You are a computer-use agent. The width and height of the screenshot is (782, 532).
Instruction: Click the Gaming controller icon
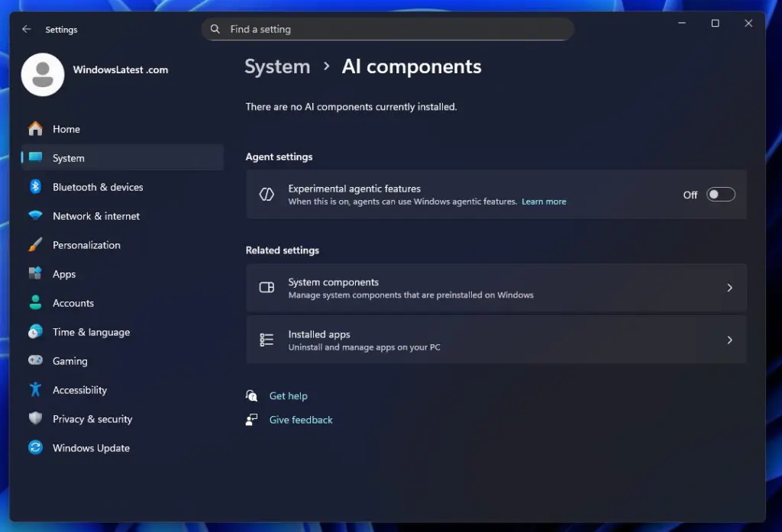tap(35, 361)
